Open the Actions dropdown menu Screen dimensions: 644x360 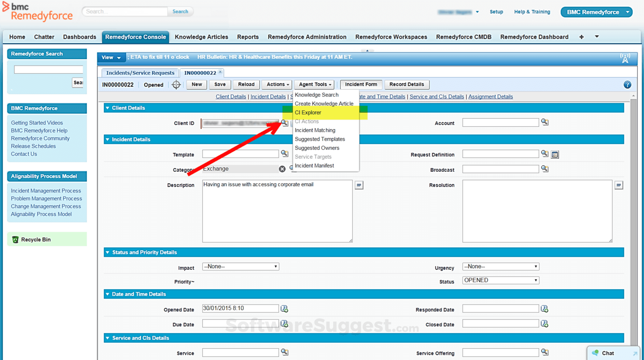[277, 84]
